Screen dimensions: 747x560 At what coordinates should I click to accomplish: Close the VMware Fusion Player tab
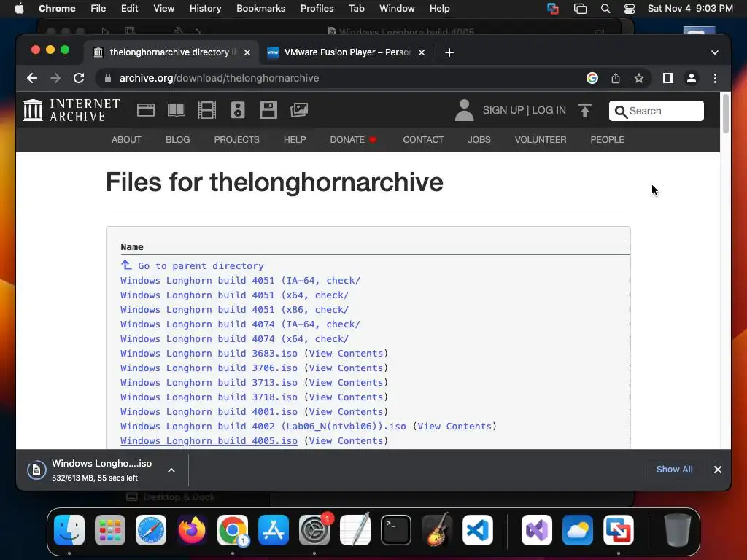[x=422, y=52]
